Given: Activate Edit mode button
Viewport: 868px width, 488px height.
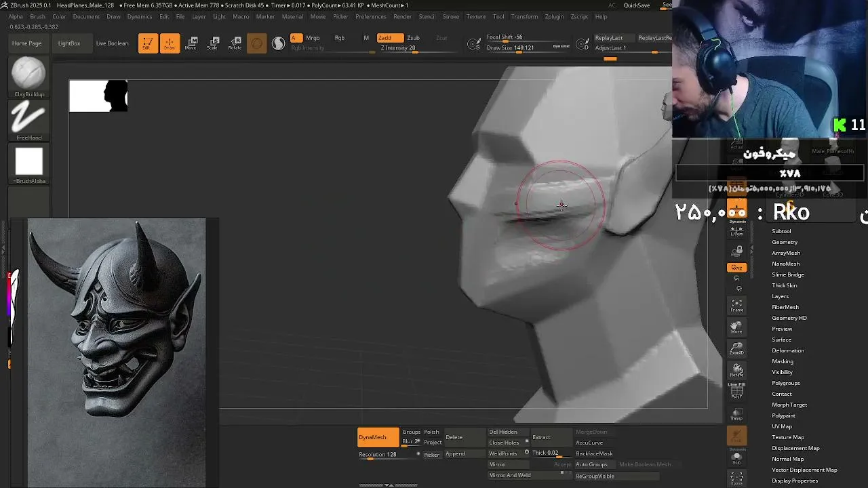Looking at the screenshot, I should click(x=148, y=43).
